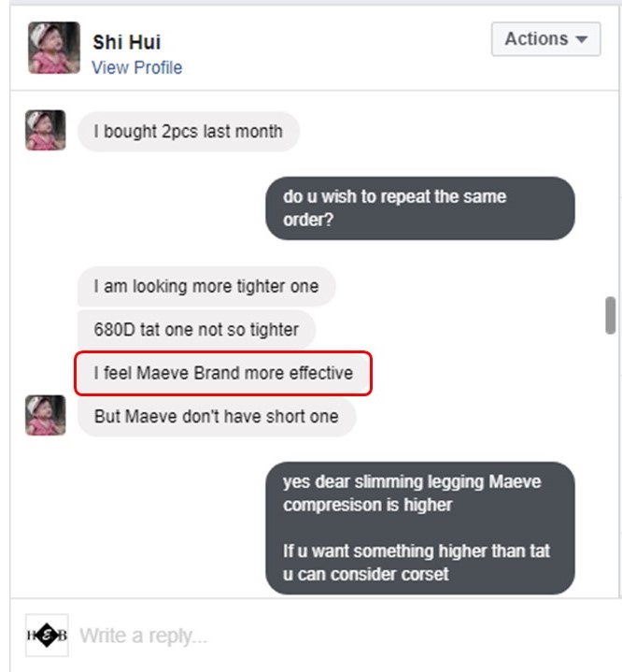
Task: Click message '680D tat one not so tighter'
Action: [196, 330]
